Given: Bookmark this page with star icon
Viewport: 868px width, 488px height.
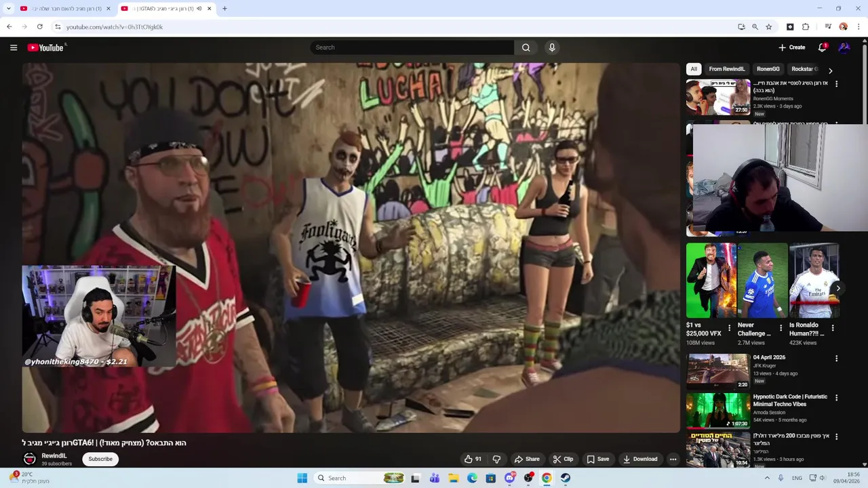Looking at the screenshot, I should [769, 27].
